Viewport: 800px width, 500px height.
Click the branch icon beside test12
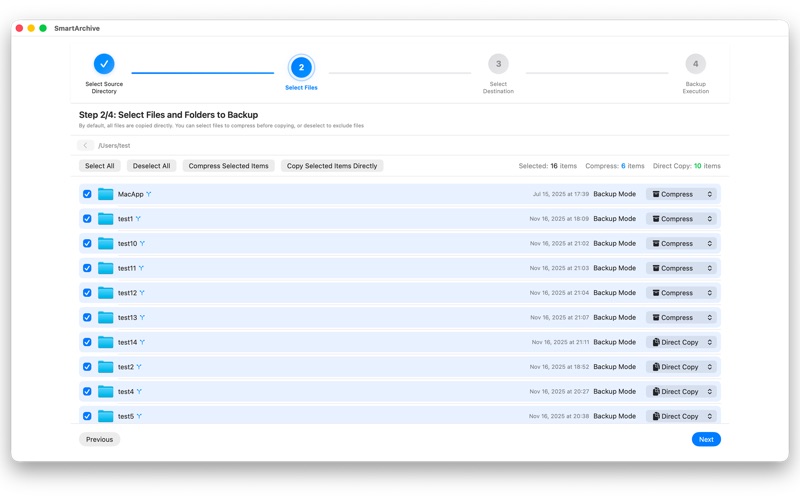point(142,293)
